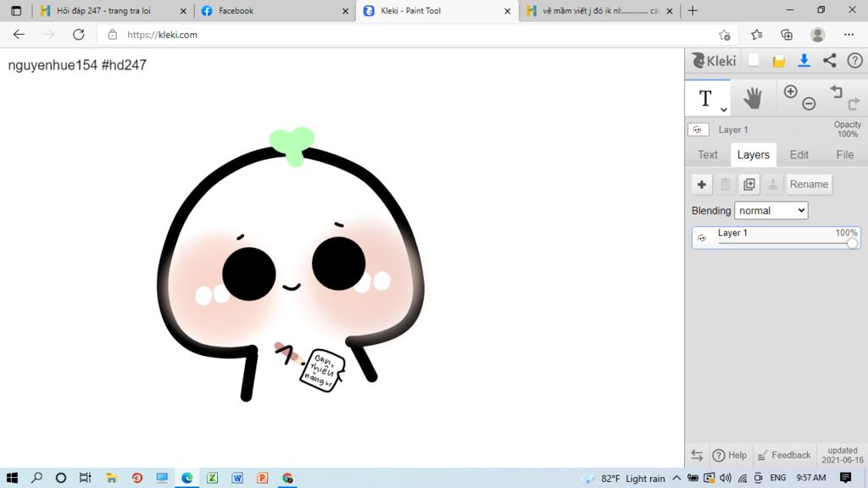Select the Hand pan tool
The height and width of the screenshot is (488, 868).
[753, 98]
